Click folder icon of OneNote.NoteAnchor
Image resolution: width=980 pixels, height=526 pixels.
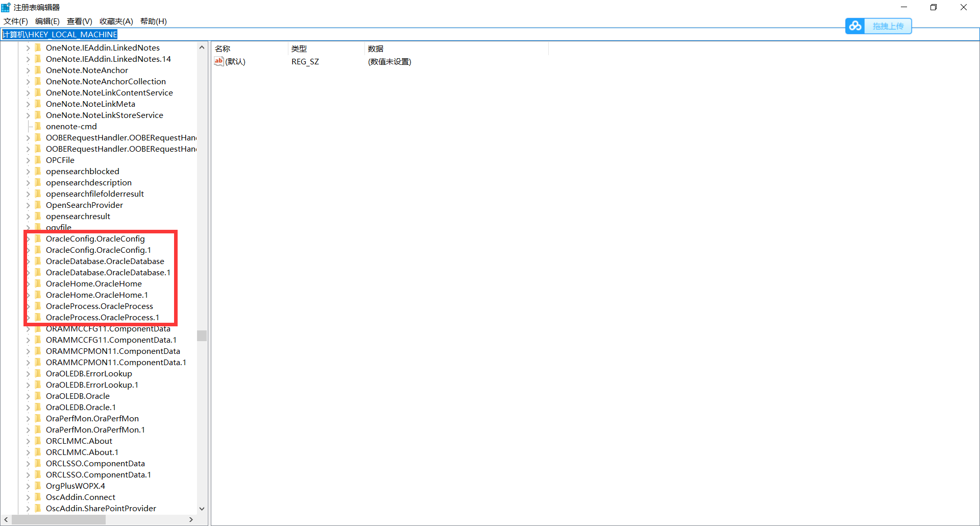(38, 70)
